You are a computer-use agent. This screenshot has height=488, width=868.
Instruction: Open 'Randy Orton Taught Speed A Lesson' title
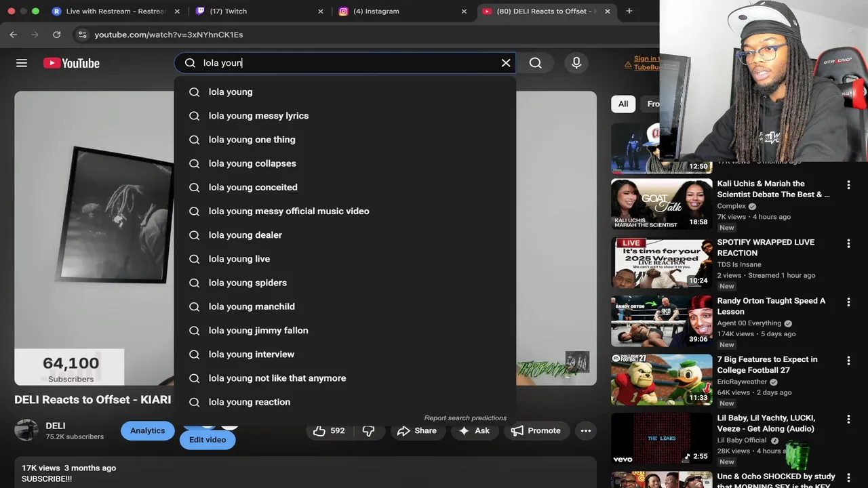(x=771, y=306)
